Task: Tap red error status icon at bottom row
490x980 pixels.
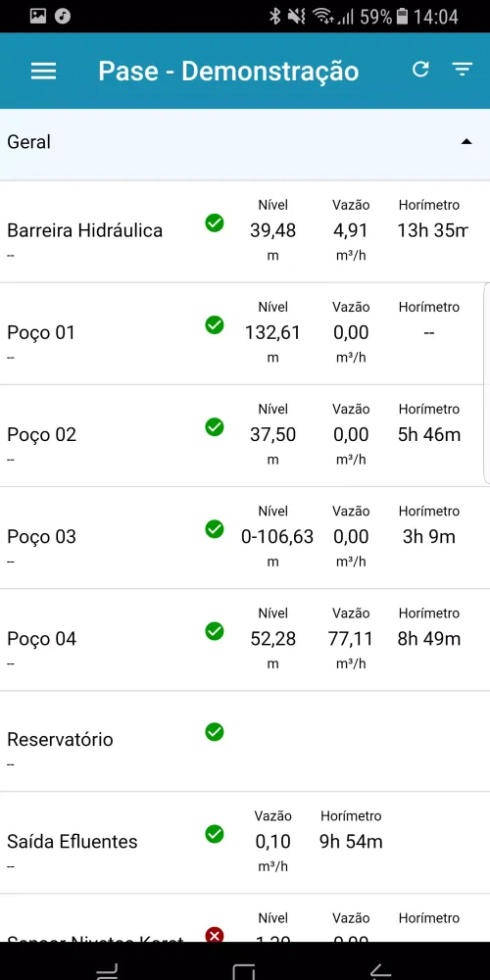Action: click(x=215, y=934)
